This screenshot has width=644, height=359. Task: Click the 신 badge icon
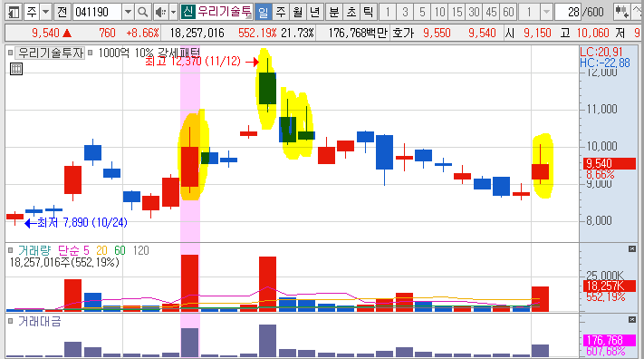click(187, 12)
